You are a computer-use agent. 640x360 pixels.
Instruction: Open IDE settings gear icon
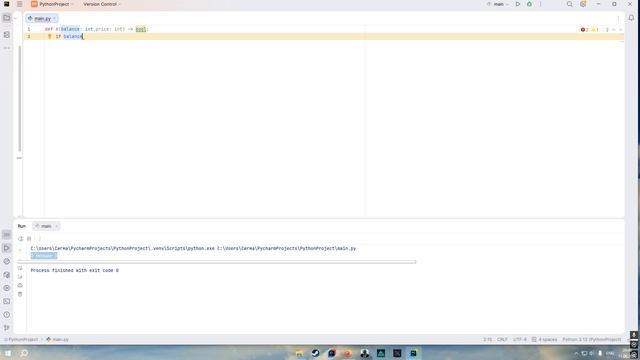pos(583,4)
